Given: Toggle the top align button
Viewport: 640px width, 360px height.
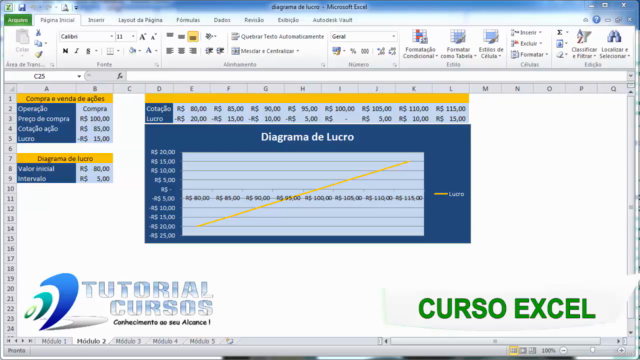Looking at the screenshot, I should coord(170,36).
